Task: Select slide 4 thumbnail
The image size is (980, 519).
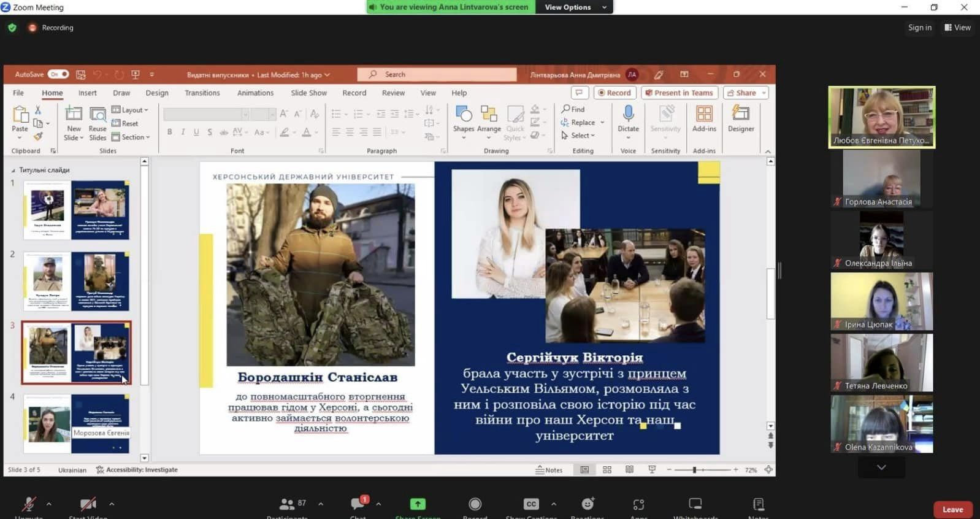Action: [77, 424]
